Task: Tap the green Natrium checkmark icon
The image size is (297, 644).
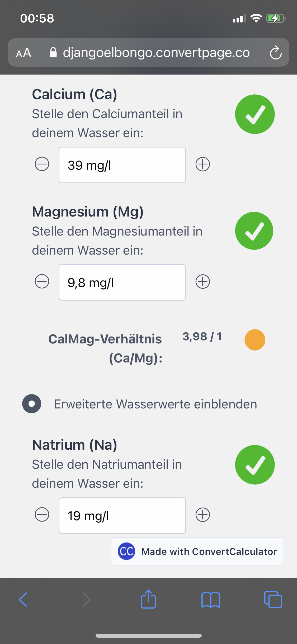Action: 255,465
